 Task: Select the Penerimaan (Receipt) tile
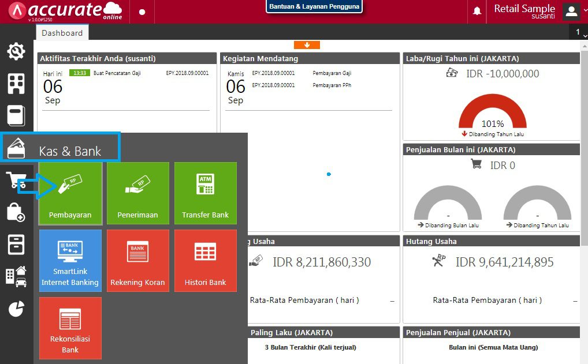[137, 193]
